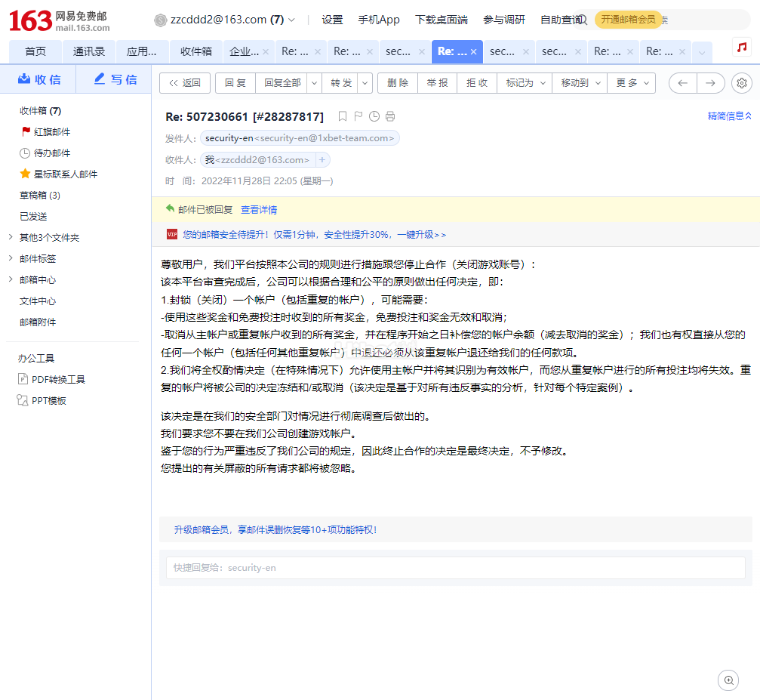This screenshot has height=700, width=760.
Task: Go to the previous email with left arrow
Action: tap(683, 83)
